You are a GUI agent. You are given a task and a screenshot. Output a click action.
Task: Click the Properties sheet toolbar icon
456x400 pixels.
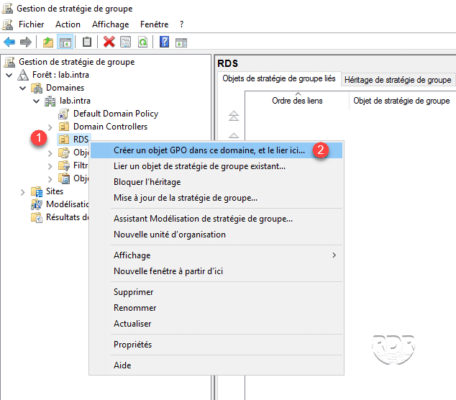126,42
